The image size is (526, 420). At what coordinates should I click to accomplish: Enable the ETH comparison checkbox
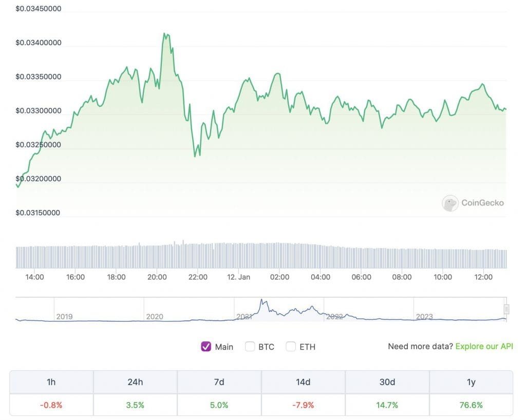pos(291,347)
